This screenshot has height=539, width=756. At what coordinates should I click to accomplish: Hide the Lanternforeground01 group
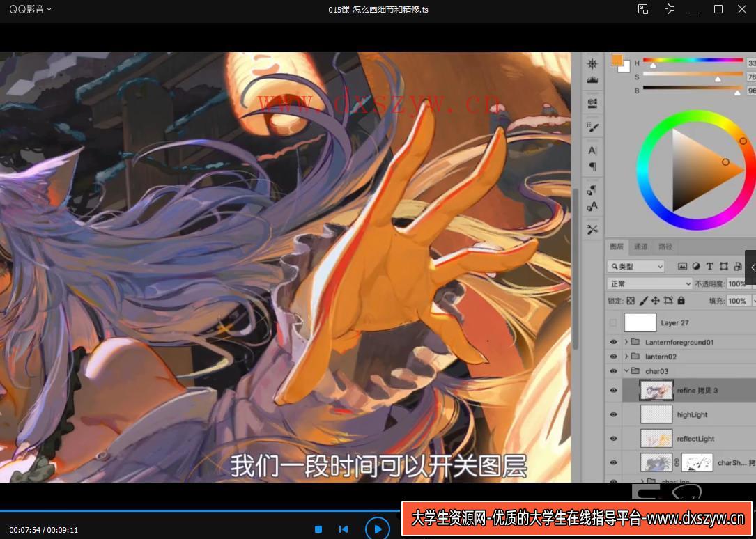point(613,342)
